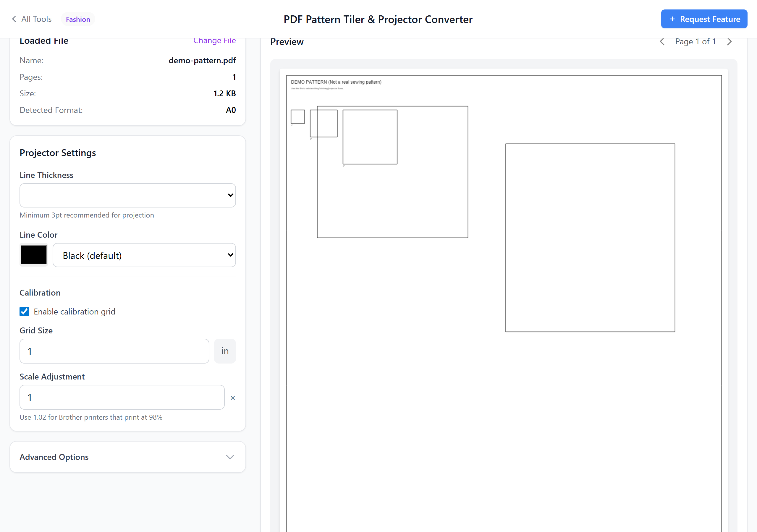Click the chevron on Advanced Options
The height and width of the screenshot is (532, 757).
coord(230,457)
